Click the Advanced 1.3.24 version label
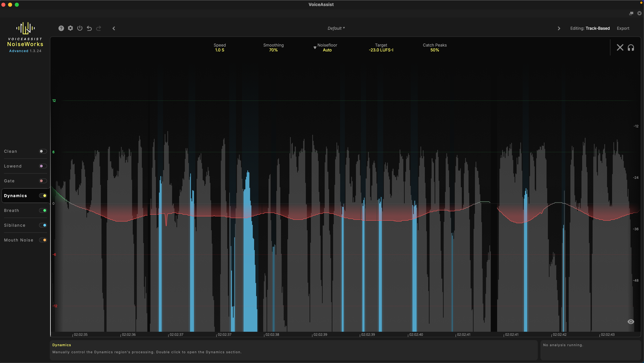The image size is (644, 363). (x=25, y=51)
